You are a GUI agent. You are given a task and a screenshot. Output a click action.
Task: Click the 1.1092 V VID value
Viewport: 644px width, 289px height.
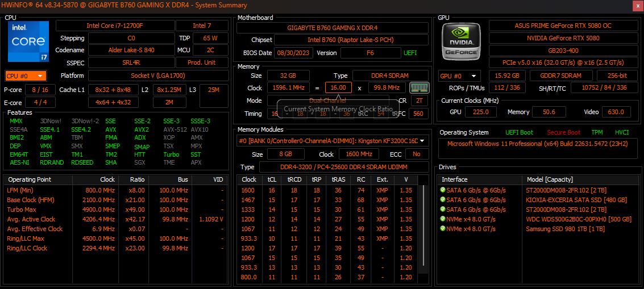pyautogui.click(x=211, y=219)
